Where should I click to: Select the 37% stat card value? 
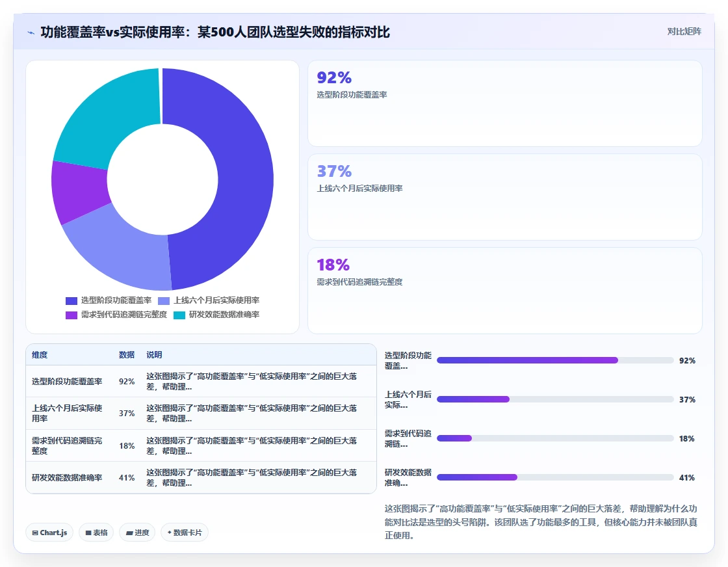click(334, 172)
